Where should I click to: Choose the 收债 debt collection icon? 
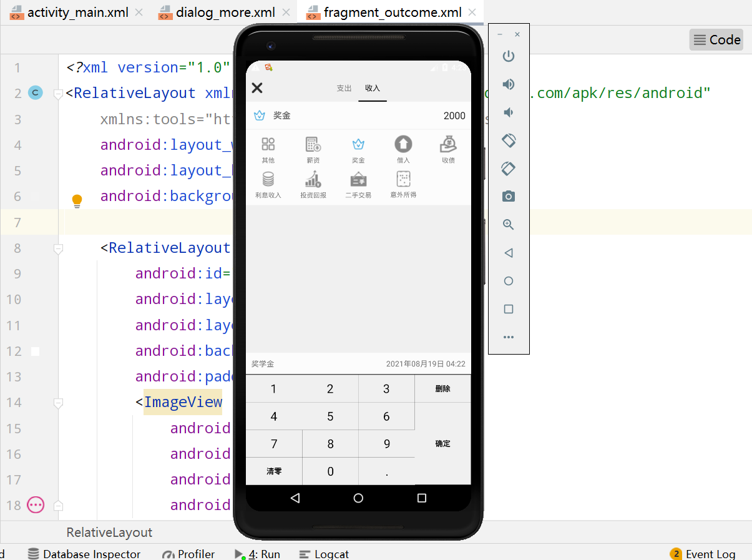448,144
